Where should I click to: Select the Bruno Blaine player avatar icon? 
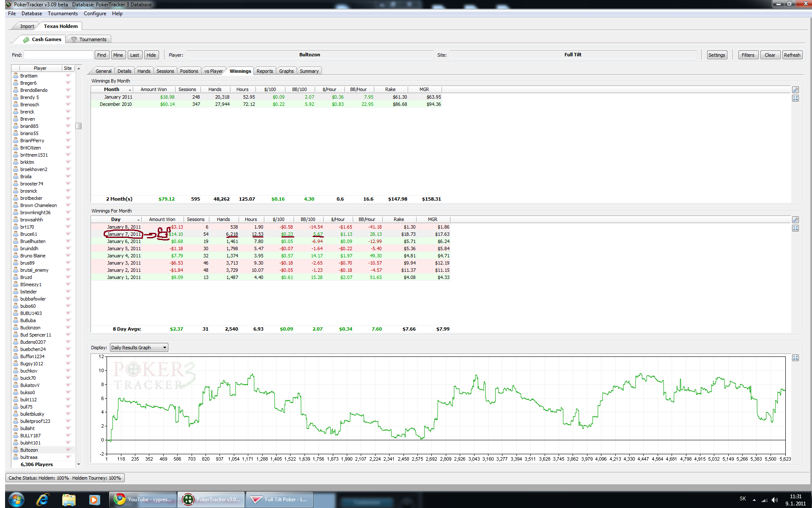click(16, 255)
